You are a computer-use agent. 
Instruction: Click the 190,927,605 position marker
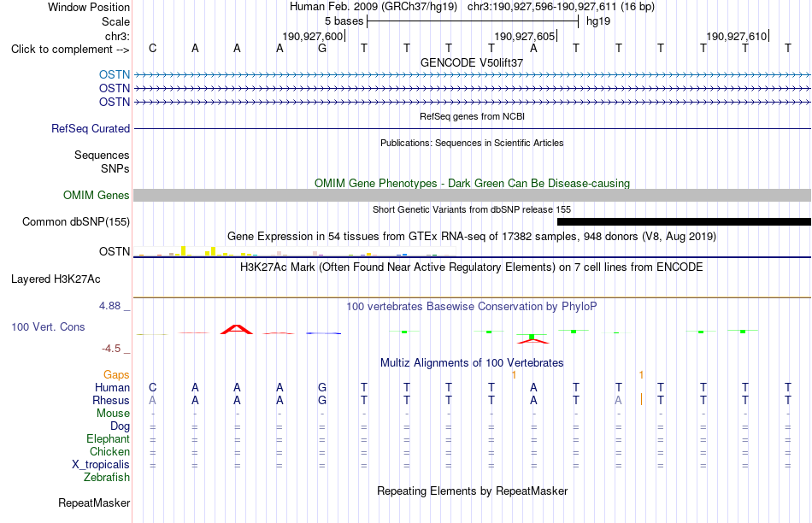(525, 36)
